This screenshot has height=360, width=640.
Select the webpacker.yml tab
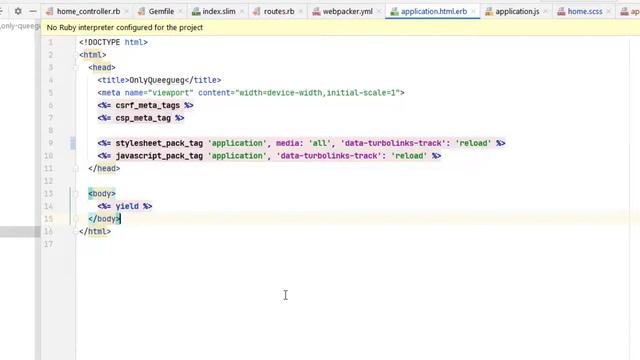pyautogui.click(x=348, y=11)
